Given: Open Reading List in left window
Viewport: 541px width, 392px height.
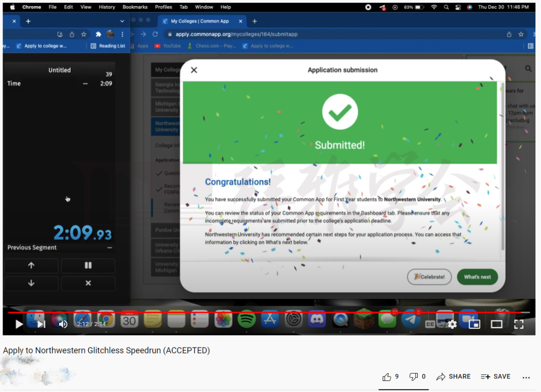Looking at the screenshot, I should [x=108, y=46].
